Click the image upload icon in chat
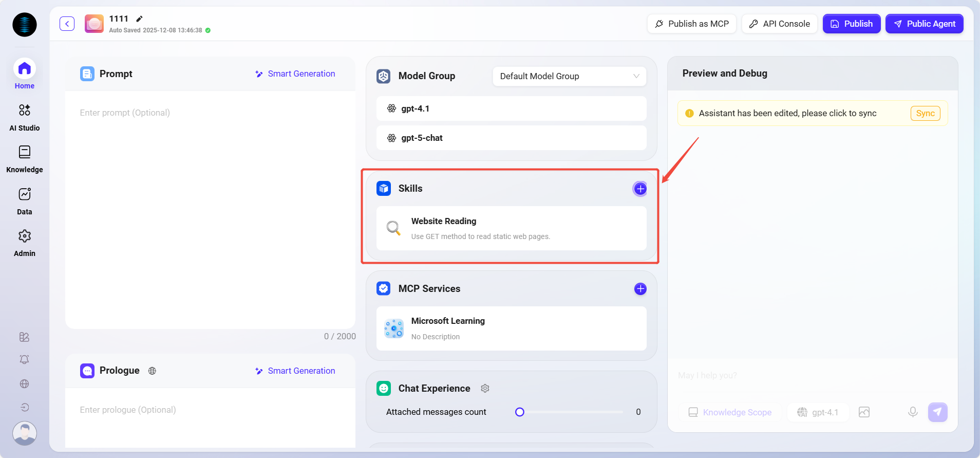This screenshot has height=458, width=980. point(864,412)
